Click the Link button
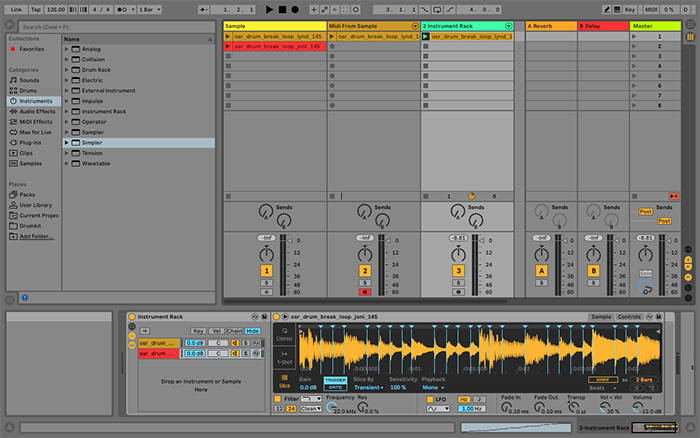The width and height of the screenshot is (700, 438). pos(16,9)
